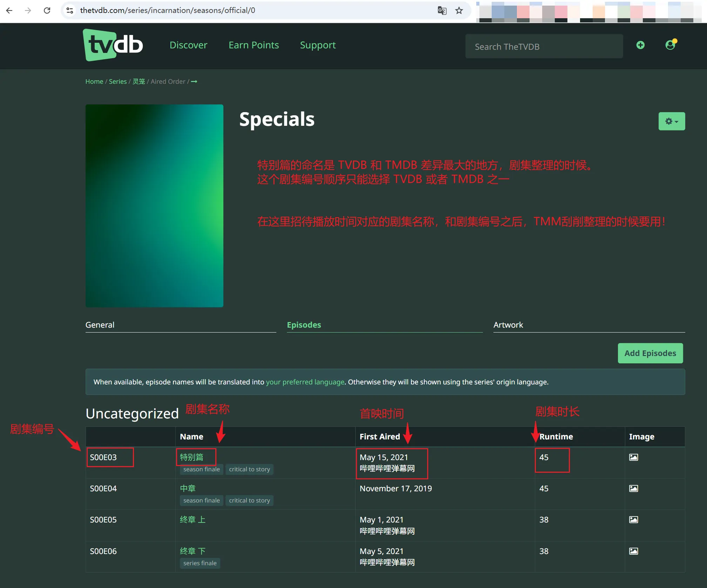Click the image icon for S00E03
This screenshot has height=588, width=707.
point(633,457)
